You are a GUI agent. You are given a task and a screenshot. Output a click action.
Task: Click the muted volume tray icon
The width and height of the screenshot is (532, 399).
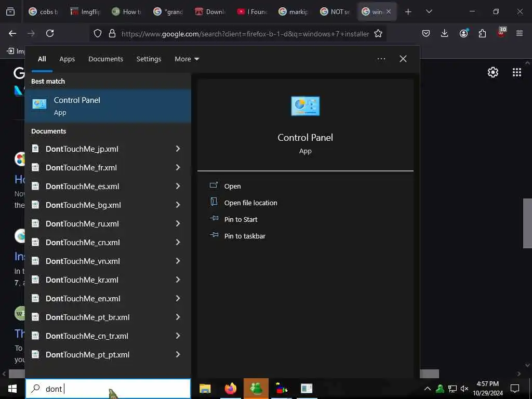[464, 389]
